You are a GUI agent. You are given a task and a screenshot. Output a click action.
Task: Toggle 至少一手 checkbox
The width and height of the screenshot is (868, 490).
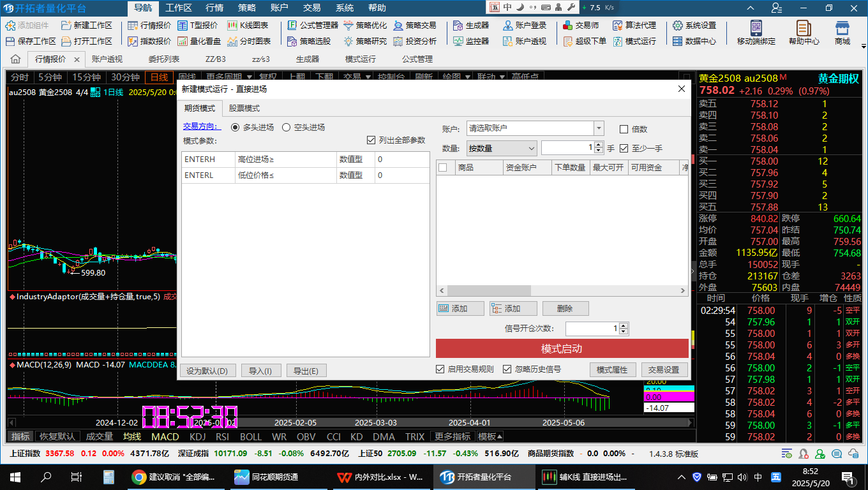click(x=624, y=148)
